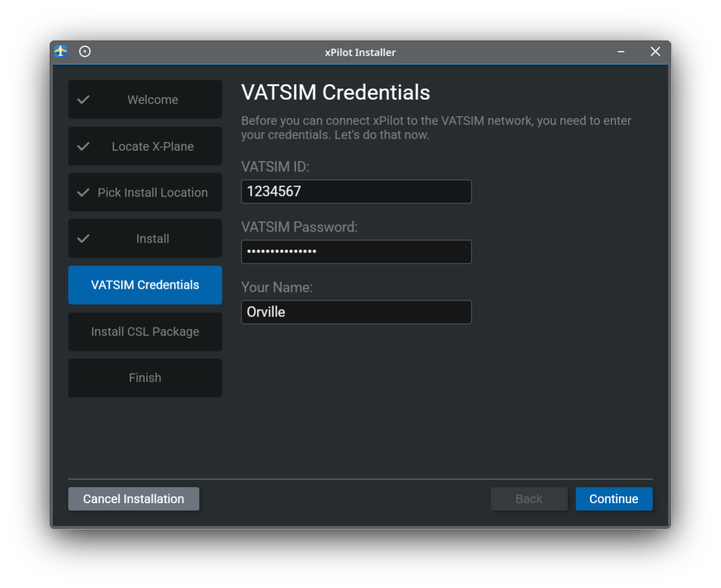
Task: Select the highlighted VATSIM Credentials step
Action: click(145, 284)
